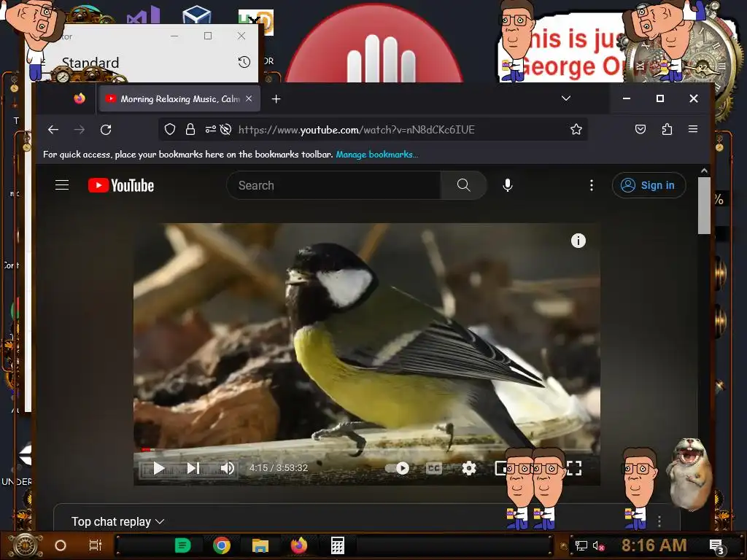Click the muted speaker tray icon
747x560 pixels.
click(x=598, y=545)
